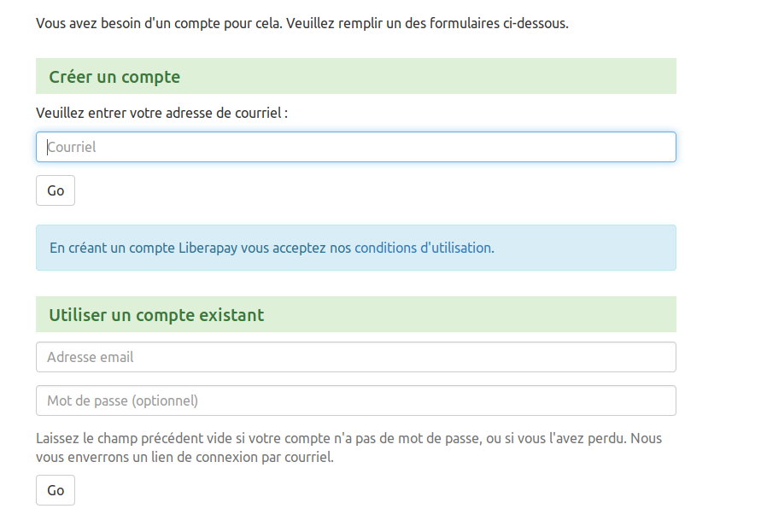Click the blue Liberapay terms notice box
767x532 pixels.
point(354,248)
